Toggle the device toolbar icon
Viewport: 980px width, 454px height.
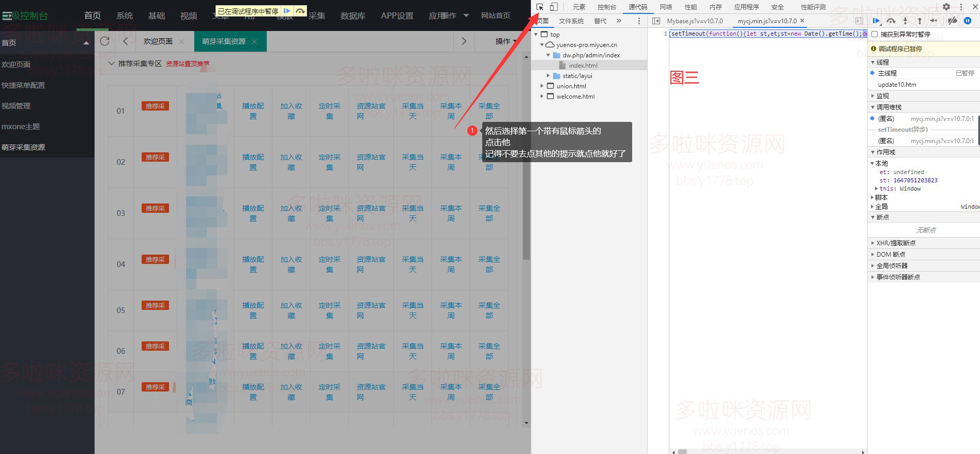[554, 7]
